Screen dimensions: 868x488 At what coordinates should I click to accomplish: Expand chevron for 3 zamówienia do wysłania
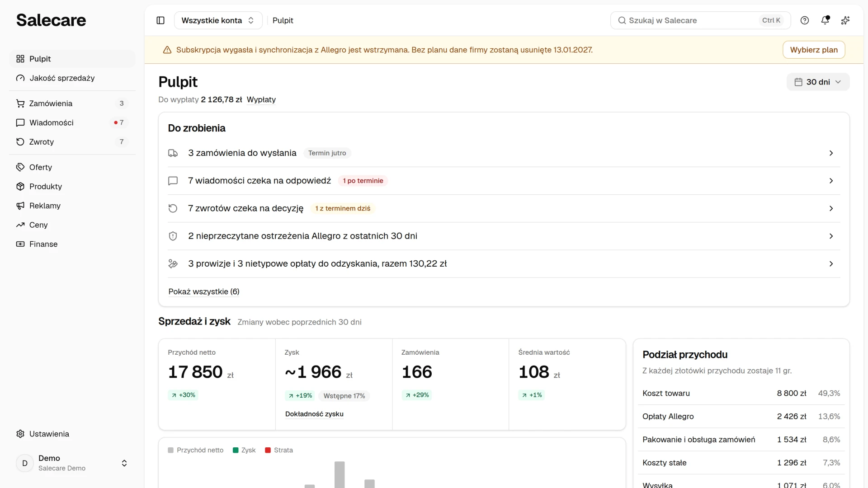[831, 153]
